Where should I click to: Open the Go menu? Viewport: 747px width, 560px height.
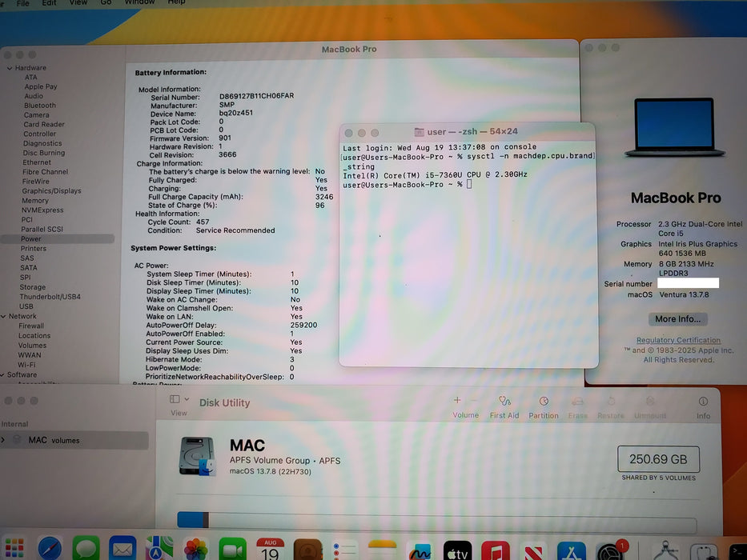106,2
